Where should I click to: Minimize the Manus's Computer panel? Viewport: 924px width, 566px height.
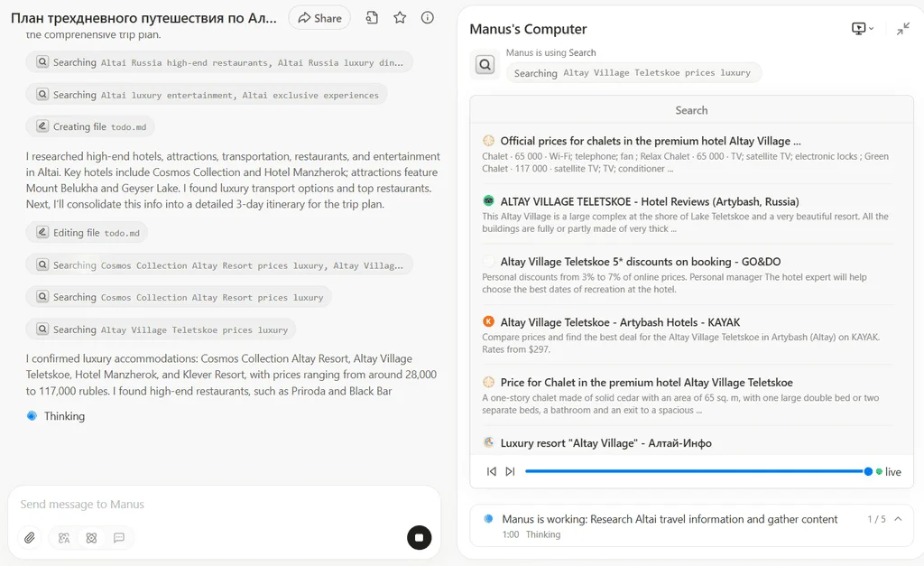[x=902, y=29]
